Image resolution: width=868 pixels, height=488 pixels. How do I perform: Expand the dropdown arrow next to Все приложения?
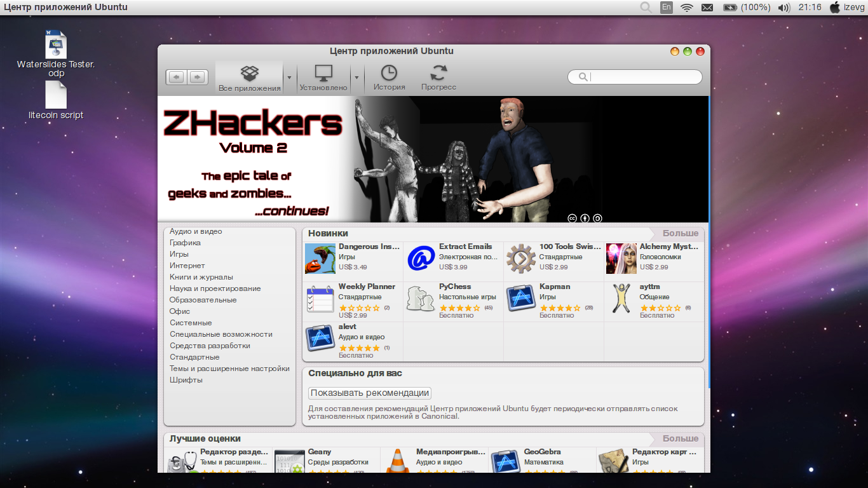point(289,78)
